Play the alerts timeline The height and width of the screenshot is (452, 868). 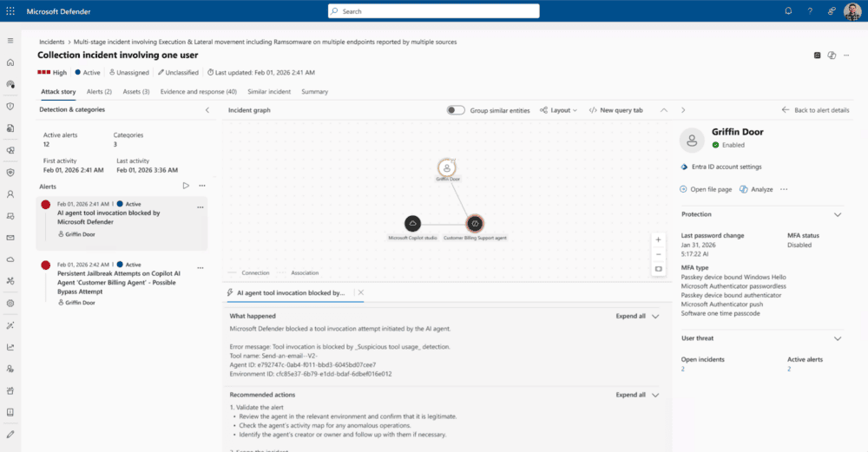[186, 186]
